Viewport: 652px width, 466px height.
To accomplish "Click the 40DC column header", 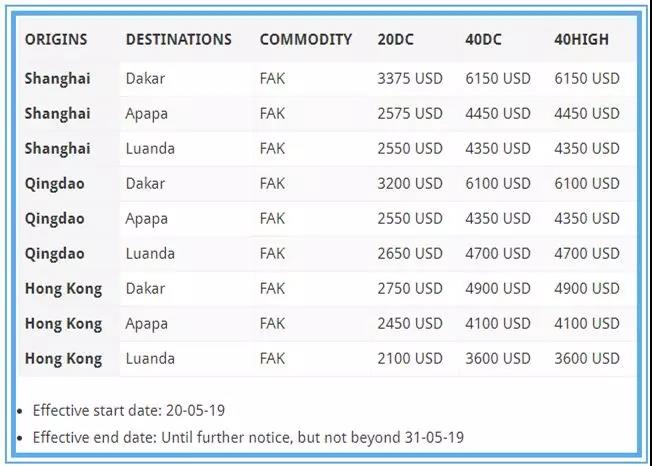I will (483, 39).
